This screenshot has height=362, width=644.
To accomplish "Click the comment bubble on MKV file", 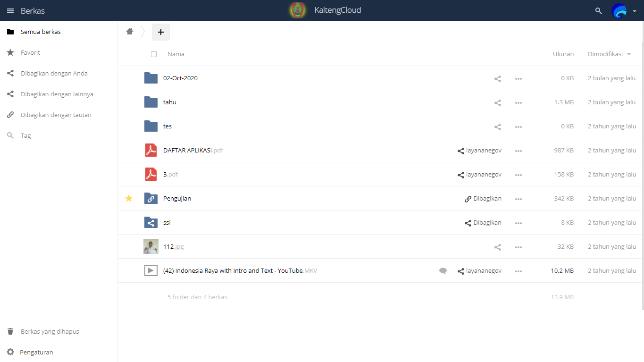I will coord(443,271).
